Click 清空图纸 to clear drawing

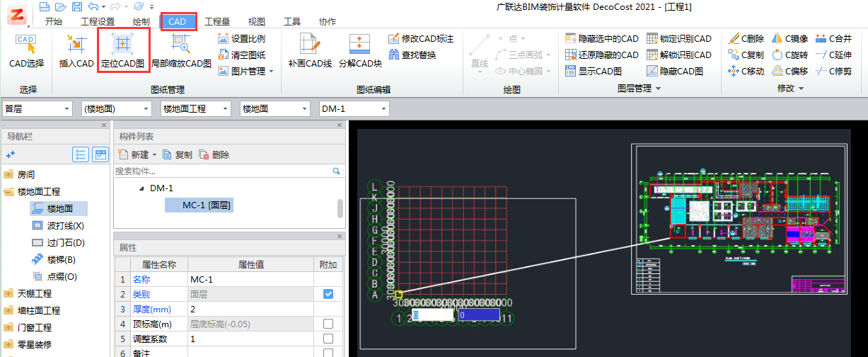point(242,55)
